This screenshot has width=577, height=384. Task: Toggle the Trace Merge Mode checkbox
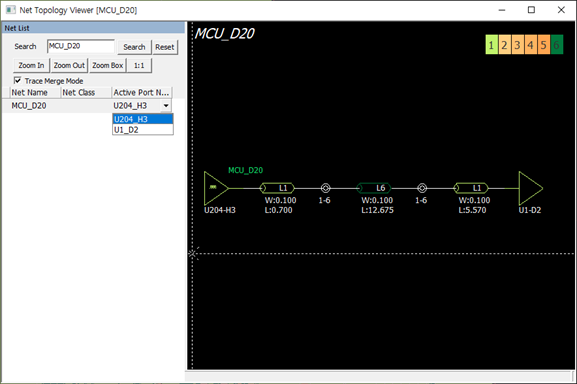point(17,81)
